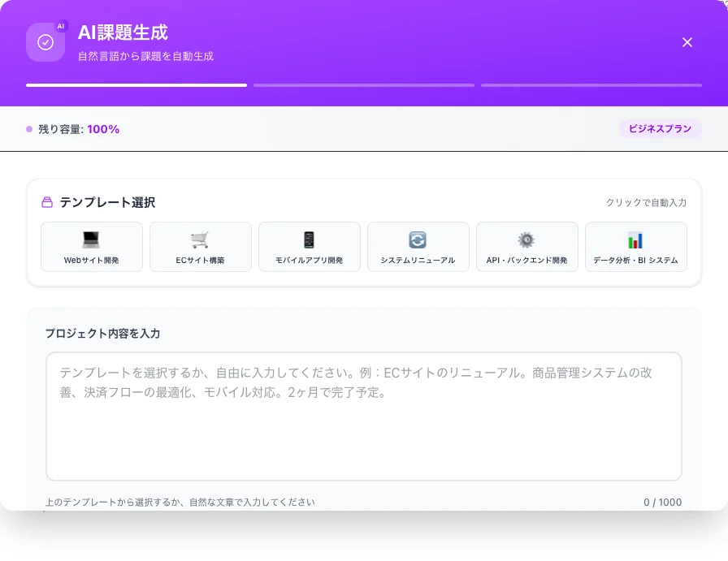Click the ECサイト構築 shopping cart icon
The height and width of the screenshot is (561, 728).
(x=200, y=239)
